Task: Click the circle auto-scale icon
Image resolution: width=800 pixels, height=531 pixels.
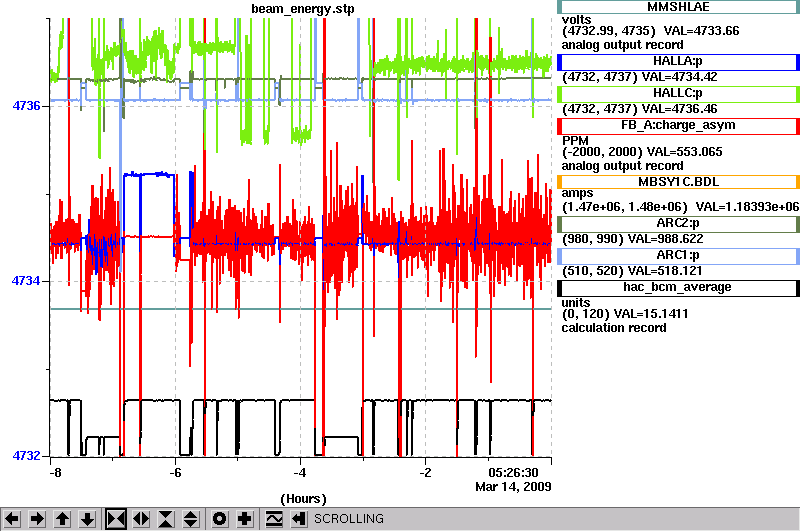Action: pos(219,519)
